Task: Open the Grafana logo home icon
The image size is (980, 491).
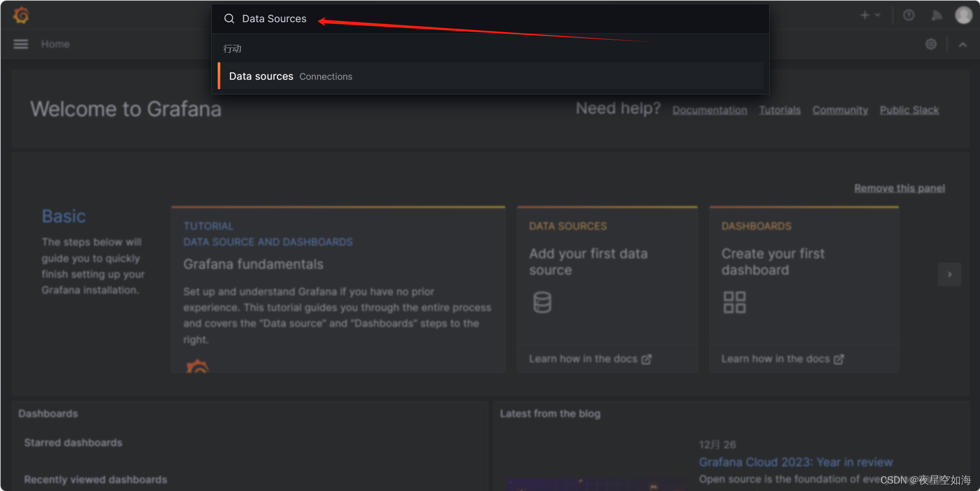Action: click(x=21, y=15)
